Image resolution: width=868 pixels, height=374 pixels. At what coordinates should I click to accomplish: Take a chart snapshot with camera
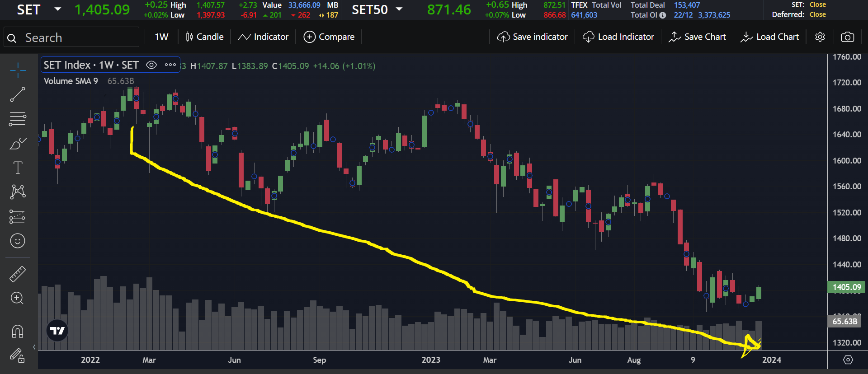[x=848, y=37]
